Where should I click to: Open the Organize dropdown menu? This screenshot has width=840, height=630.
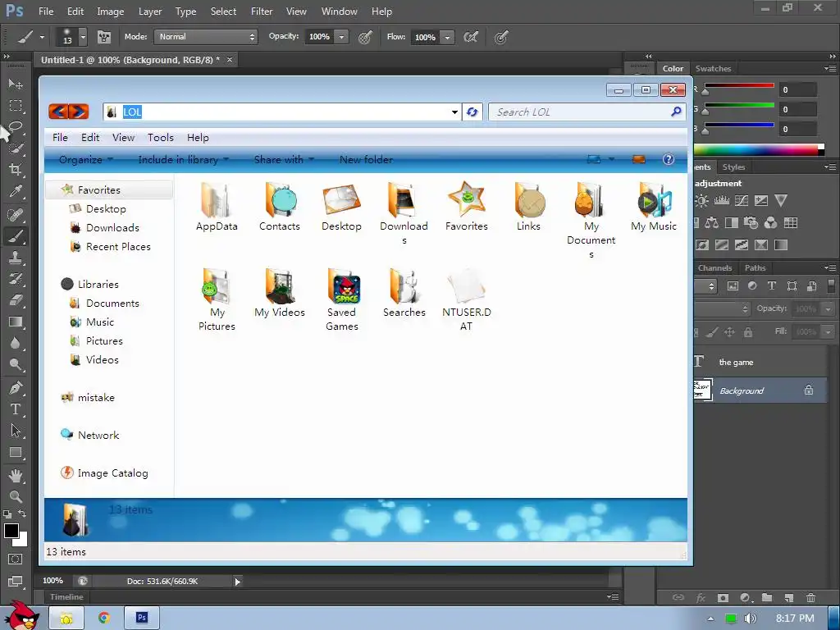click(85, 159)
